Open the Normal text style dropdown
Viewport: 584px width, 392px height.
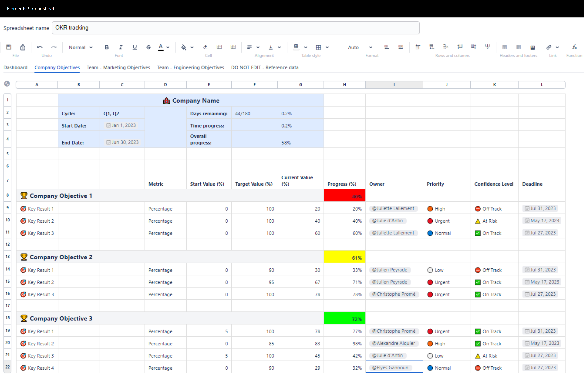81,47
